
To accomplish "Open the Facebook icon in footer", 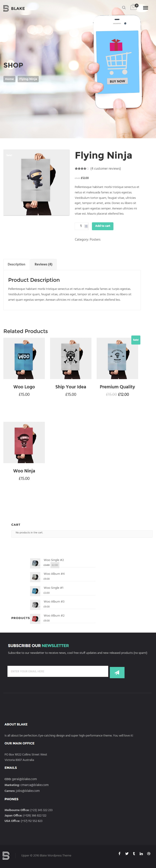I will pos(120,854).
